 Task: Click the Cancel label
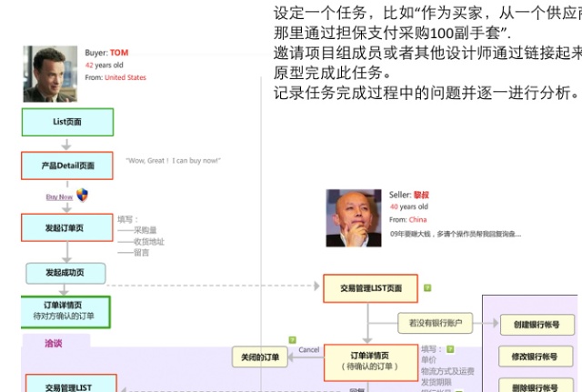pos(309,349)
